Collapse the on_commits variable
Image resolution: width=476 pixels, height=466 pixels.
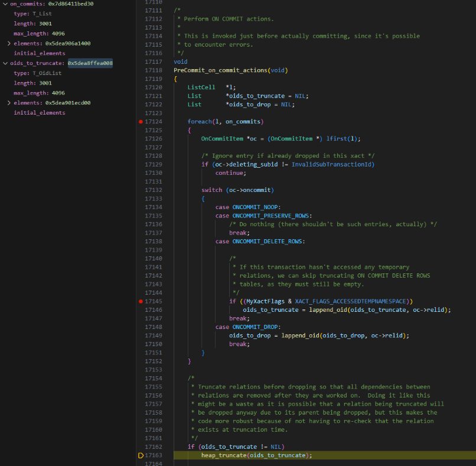click(x=5, y=4)
